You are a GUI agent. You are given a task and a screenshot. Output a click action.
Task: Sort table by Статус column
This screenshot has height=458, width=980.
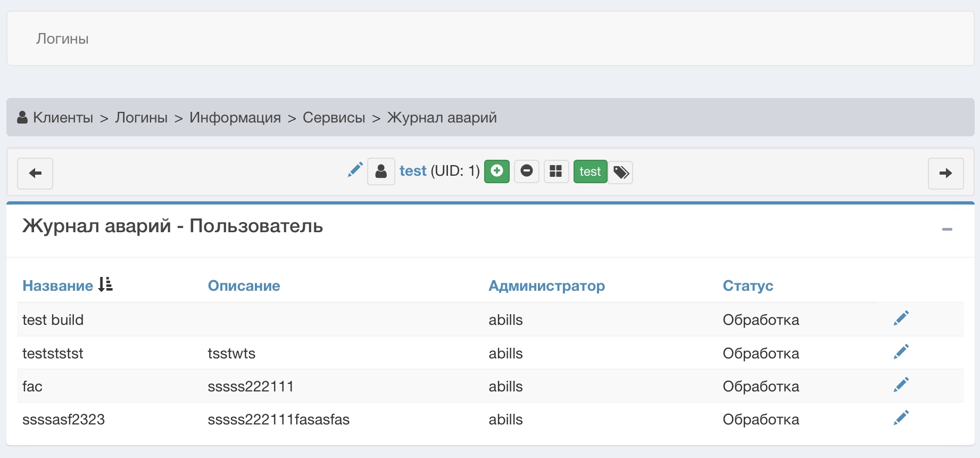pyautogui.click(x=748, y=286)
